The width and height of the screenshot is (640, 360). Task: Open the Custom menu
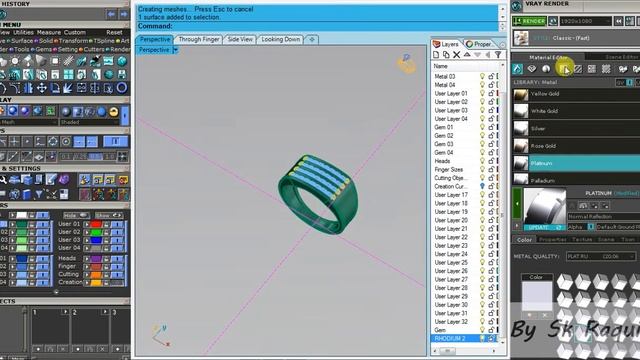(75, 32)
